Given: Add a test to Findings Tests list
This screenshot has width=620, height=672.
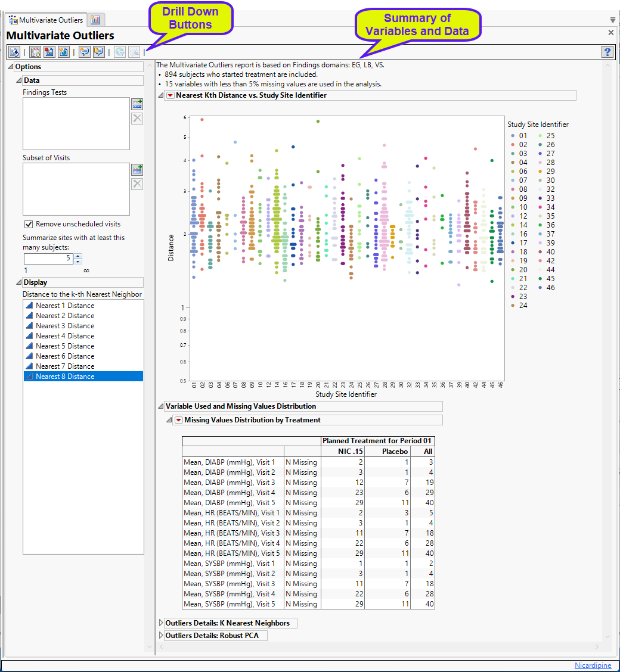Looking at the screenshot, I should coord(137,104).
